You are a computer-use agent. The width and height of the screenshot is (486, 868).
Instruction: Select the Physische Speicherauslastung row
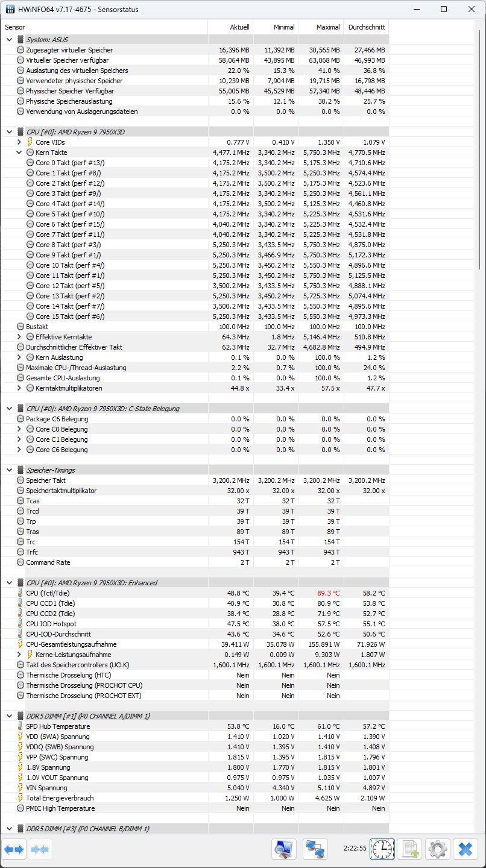tap(195, 101)
